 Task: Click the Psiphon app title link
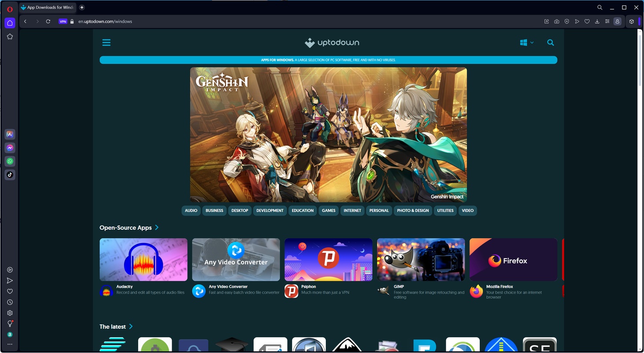309,287
